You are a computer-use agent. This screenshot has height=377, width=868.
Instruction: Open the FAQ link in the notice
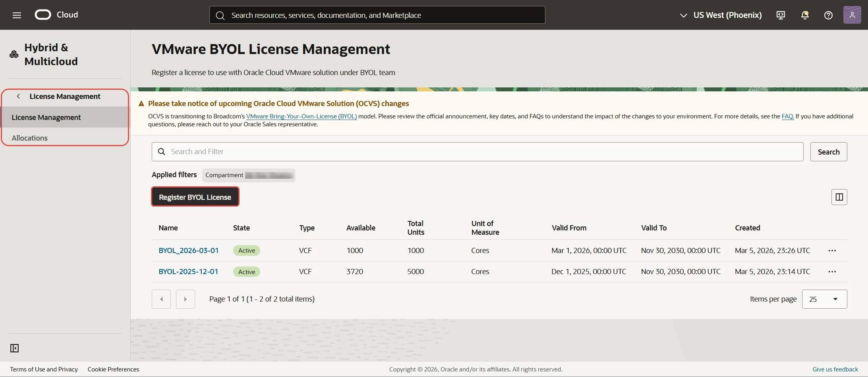(x=787, y=116)
